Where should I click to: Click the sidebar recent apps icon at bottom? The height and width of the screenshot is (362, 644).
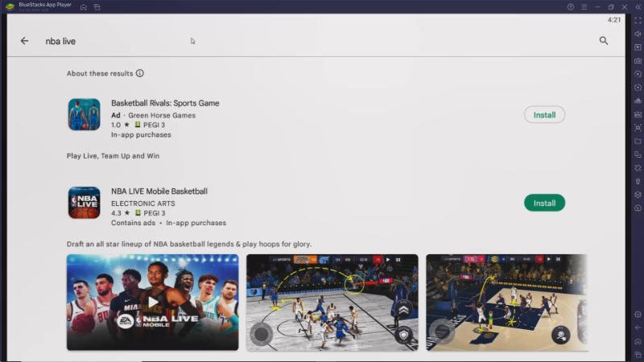coord(638,355)
